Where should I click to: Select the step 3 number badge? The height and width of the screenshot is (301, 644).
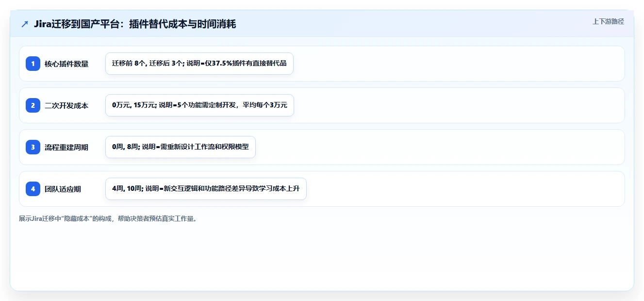(x=33, y=147)
